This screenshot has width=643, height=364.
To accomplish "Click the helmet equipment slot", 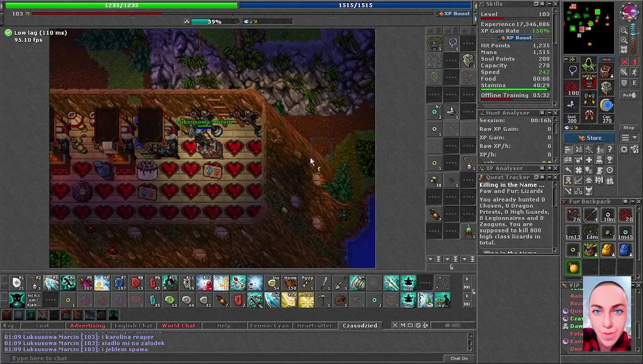I will click(x=589, y=64).
